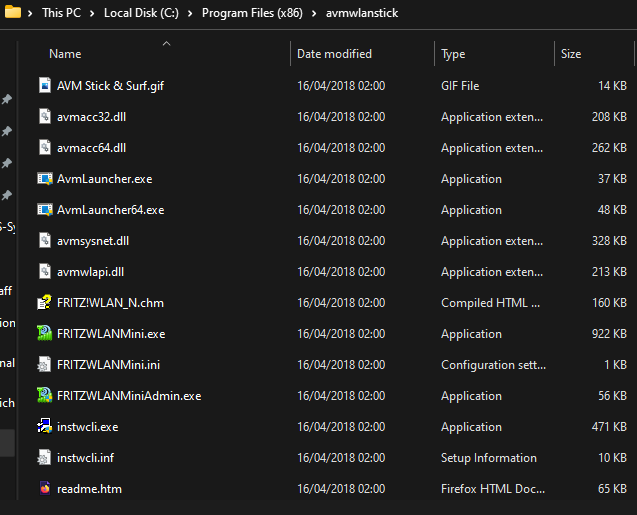Click the FRITZWLANMini.ini settings file icon
Image resolution: width=637 pixels, height=515 pixels.
click(x=45, y=364)
